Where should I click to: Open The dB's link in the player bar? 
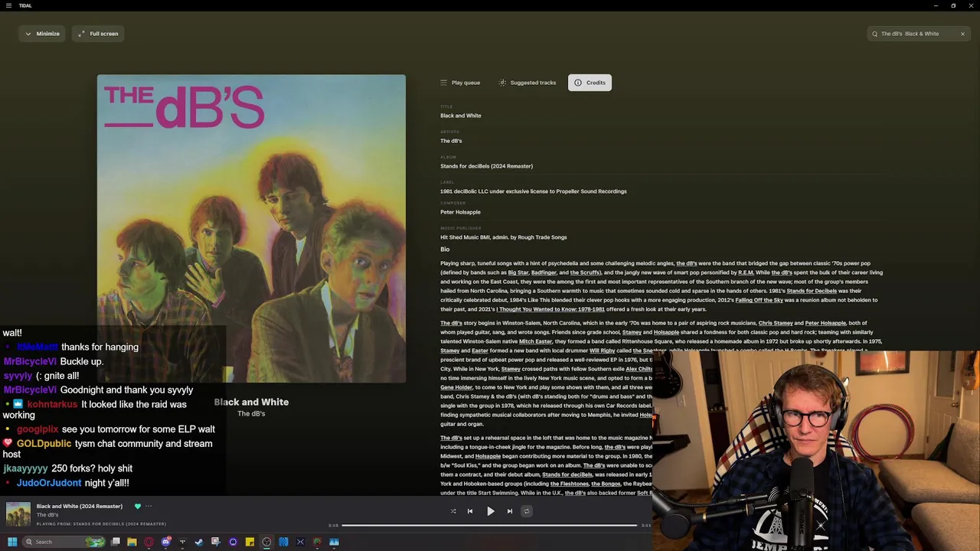pyautogui.click(x=47, y=515)
